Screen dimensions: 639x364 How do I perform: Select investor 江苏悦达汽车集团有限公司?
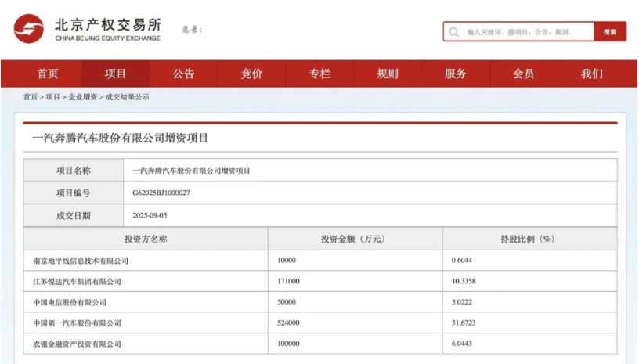(x=77, y=281)
